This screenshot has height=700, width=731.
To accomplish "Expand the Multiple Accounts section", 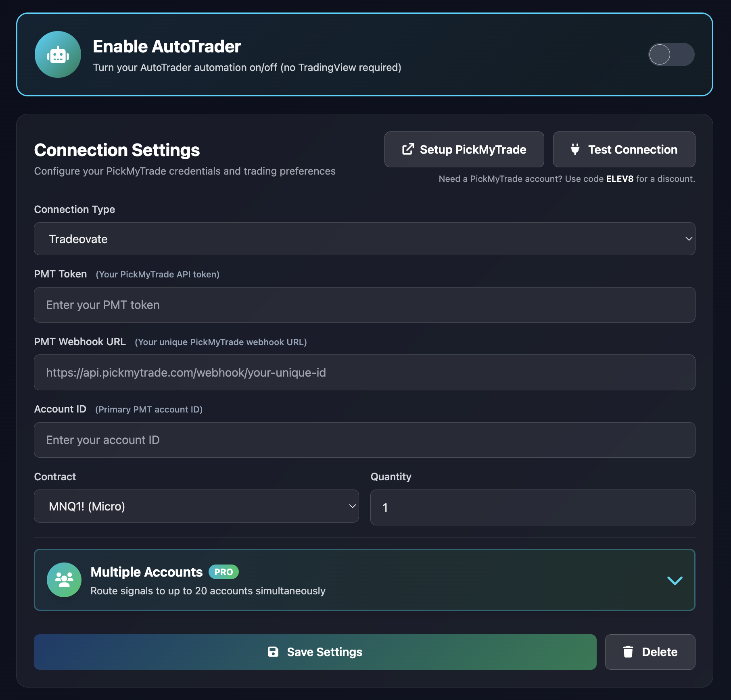I will (675, 581).
